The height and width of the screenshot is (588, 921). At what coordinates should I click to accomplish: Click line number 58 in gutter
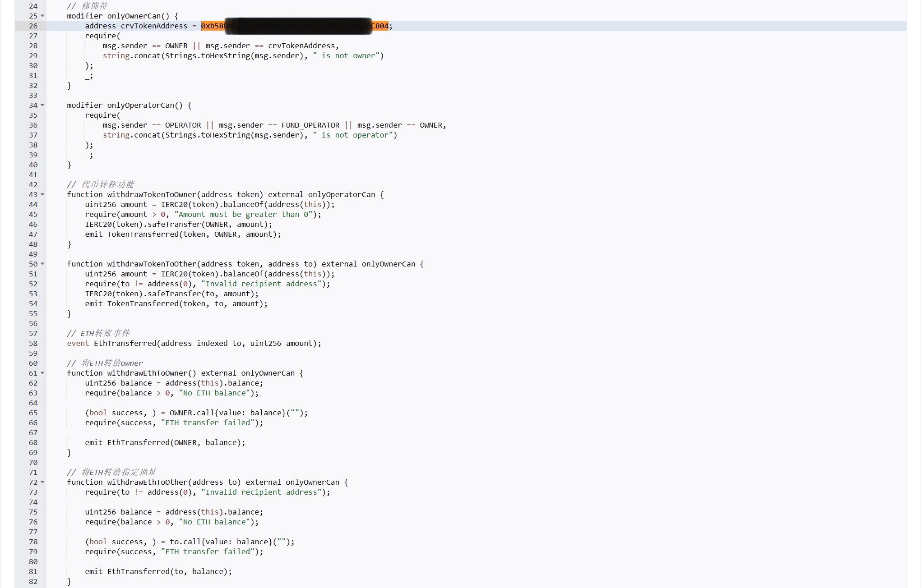pyautogui.click(x=33, y=343)
